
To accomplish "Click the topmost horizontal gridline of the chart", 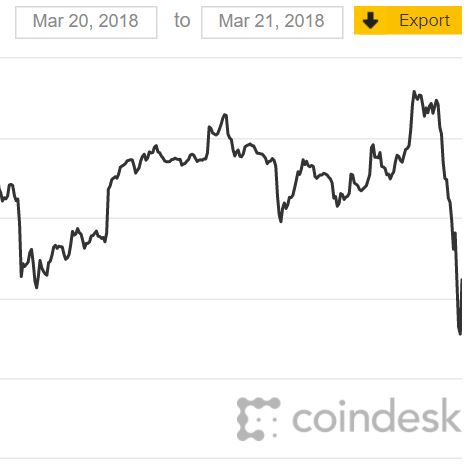I will tap(231, 58).
